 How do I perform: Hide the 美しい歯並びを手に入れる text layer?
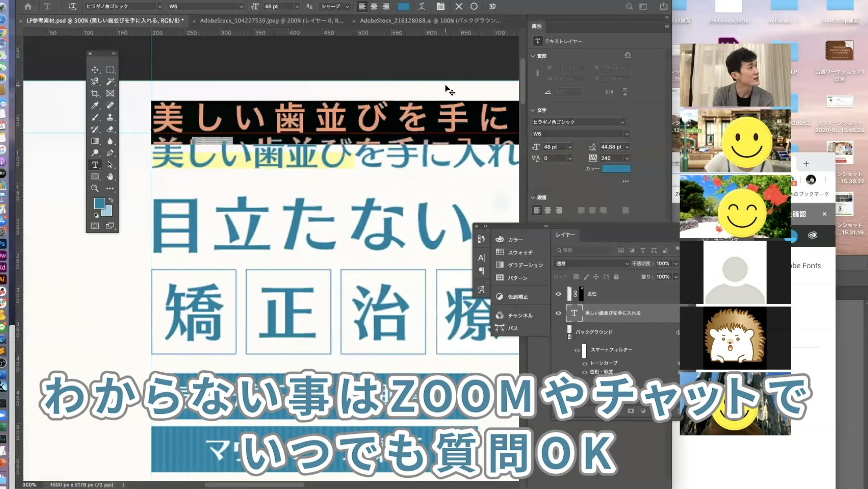tap(558, 313)
